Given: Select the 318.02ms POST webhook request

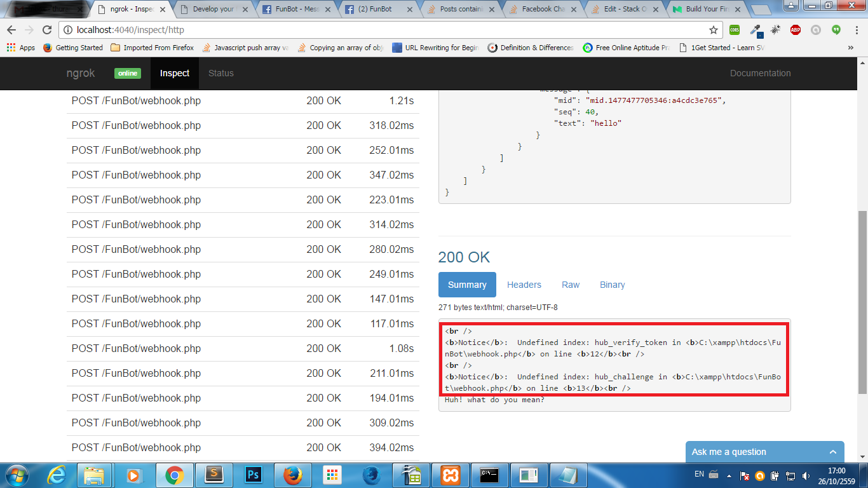Looking at the screenshot, I should 243,126.
